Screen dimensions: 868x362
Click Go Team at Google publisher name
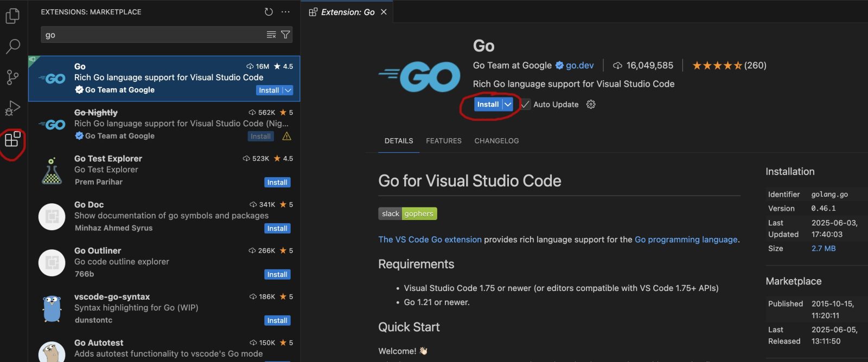(x=512, y=66)
